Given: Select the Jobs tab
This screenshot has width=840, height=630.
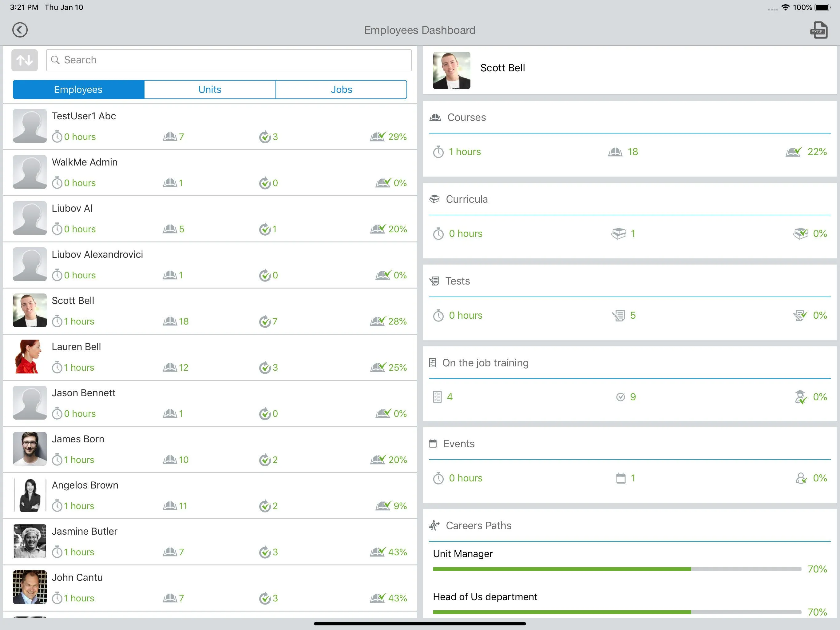Looking at the screenshot, I should pos(341,89).
